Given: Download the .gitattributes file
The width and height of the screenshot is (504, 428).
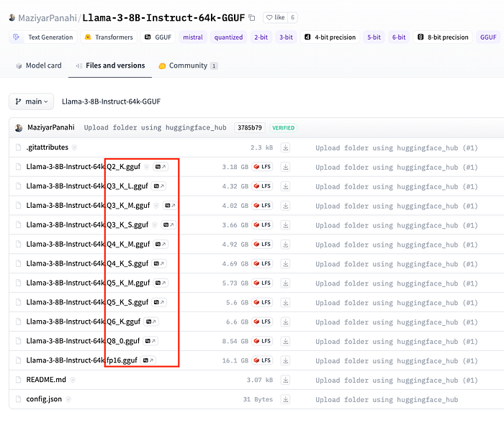Looking at the screenshot, I should [x=285, y=147].
